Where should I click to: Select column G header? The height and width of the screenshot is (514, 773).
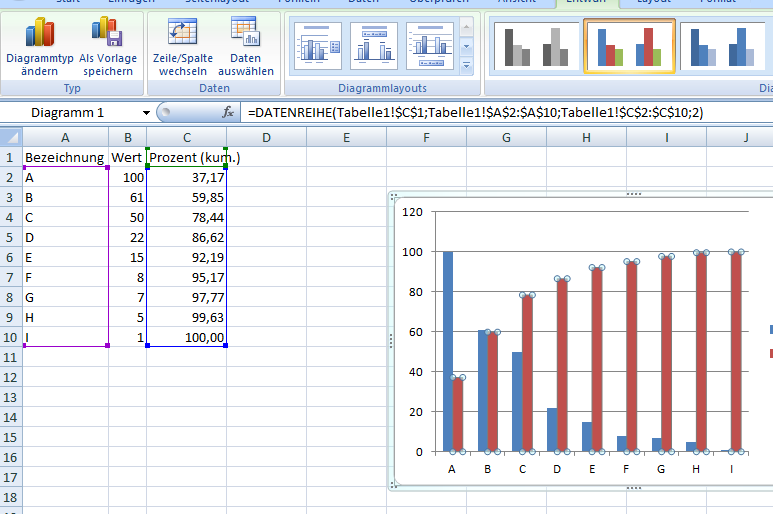(x=506, y=138)
